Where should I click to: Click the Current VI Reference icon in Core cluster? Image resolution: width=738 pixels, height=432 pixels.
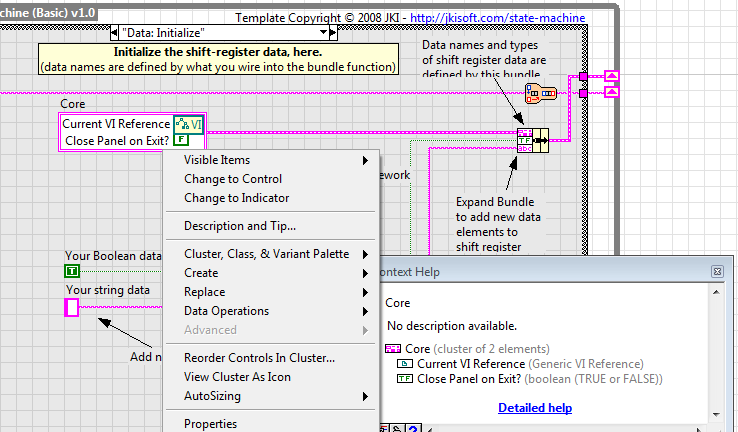coord(188,124)
